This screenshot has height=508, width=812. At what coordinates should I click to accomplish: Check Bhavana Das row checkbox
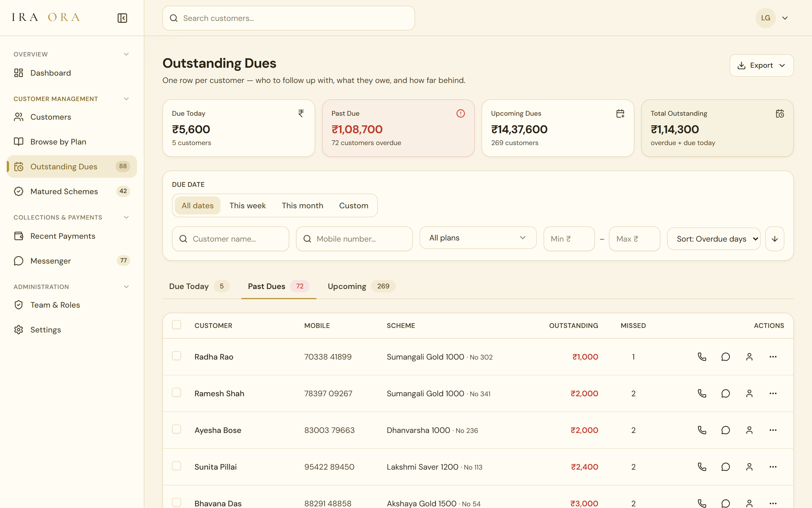pyautogui.click(x=176, y=502)
